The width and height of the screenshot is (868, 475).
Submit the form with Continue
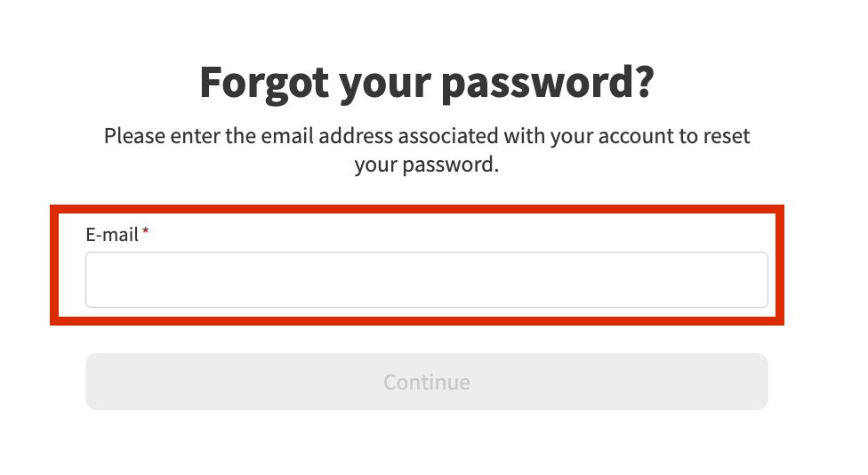pyautogui.click(x=426, y=382)
